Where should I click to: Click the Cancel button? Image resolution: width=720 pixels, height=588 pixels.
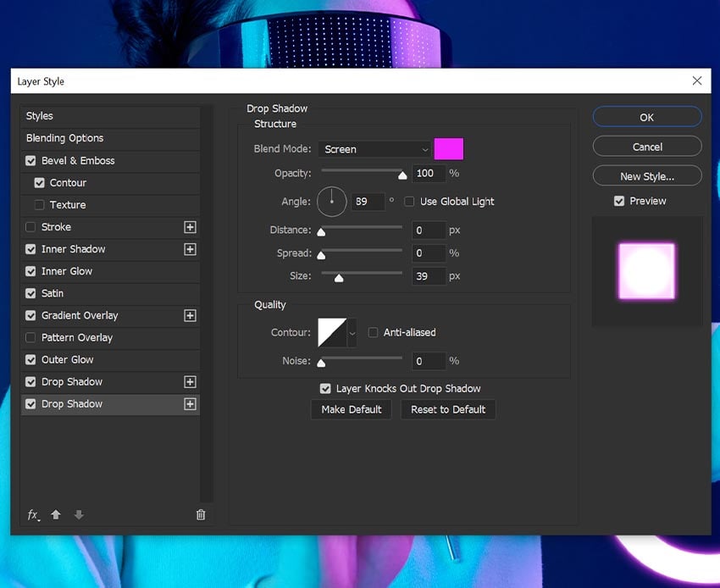647,147
